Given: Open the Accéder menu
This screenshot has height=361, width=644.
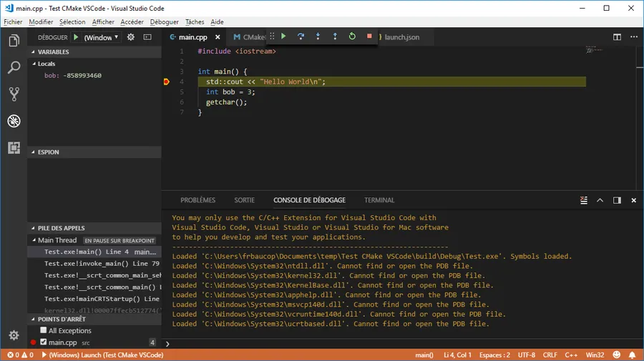Looking at the screenshot, I should pos(132,21).
